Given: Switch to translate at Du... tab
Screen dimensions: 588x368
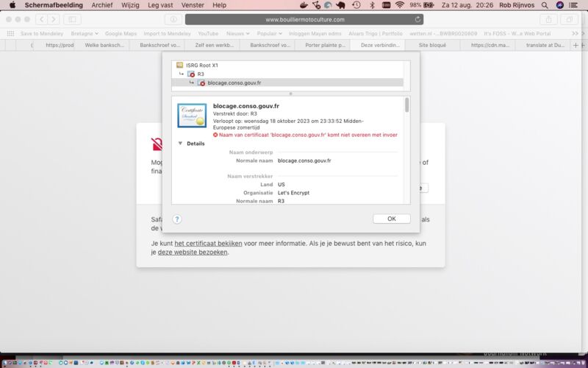Looking at the screenshot, I should coord(545,45).
